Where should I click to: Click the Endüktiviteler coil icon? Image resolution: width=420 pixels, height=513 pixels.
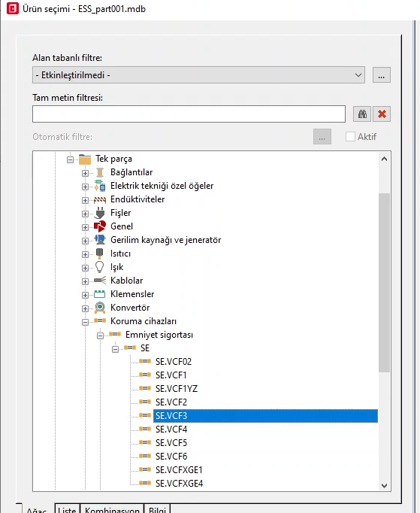tap(100, 199)
